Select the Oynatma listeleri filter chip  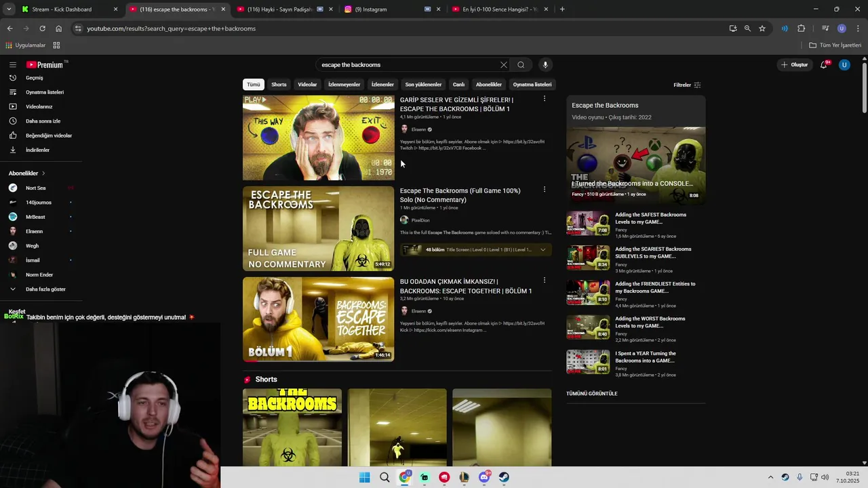[532, 85]
